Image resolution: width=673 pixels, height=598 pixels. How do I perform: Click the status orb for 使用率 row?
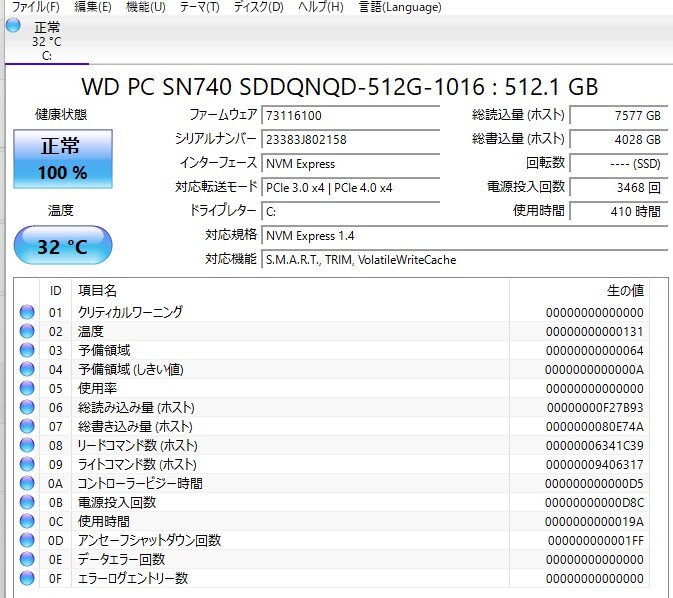point(27,388)
